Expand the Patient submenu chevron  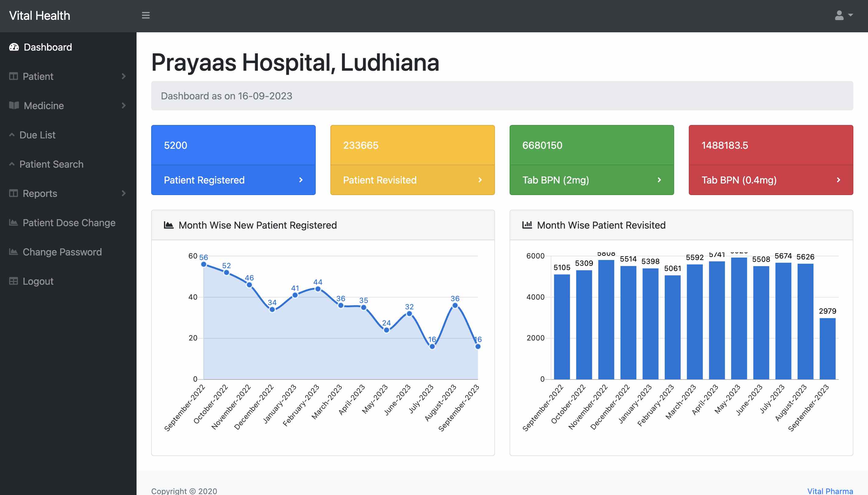[124, 76]
